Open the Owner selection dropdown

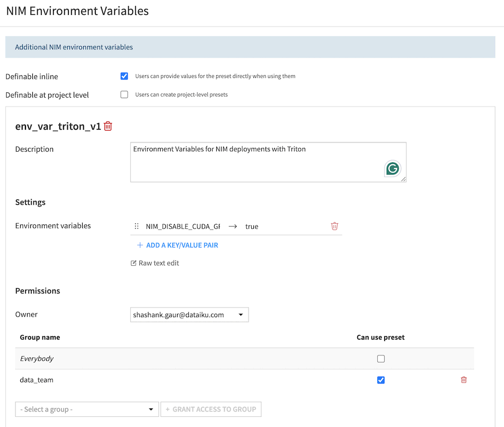189,314
